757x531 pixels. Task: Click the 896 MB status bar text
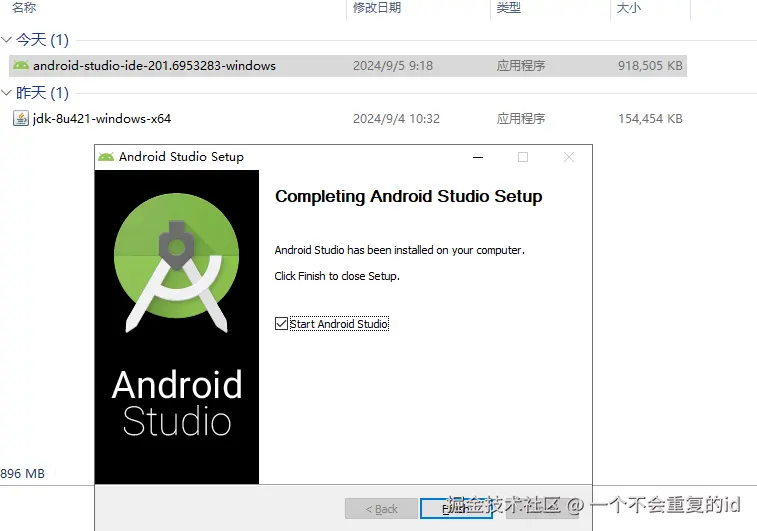[22, 474]
